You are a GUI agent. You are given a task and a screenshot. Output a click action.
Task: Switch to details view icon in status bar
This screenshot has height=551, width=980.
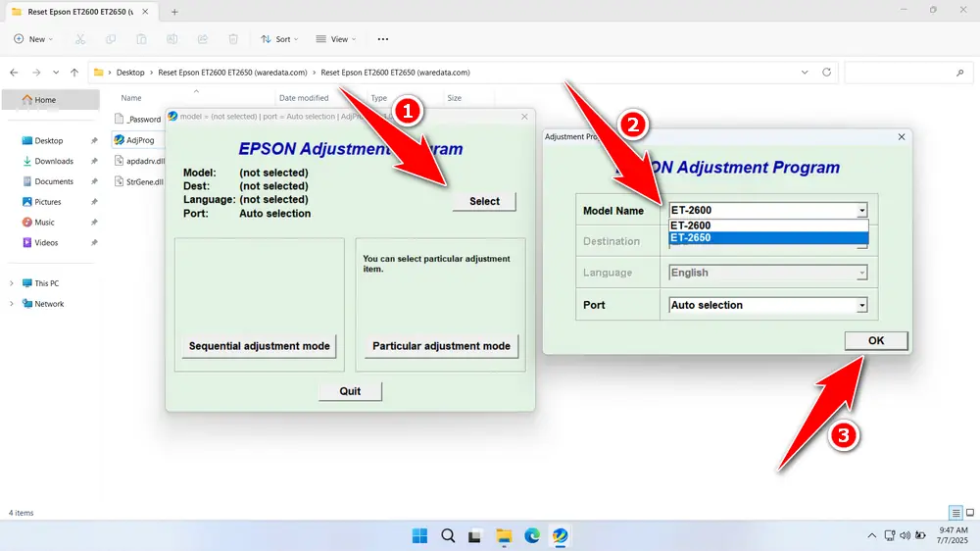(955, 513)
